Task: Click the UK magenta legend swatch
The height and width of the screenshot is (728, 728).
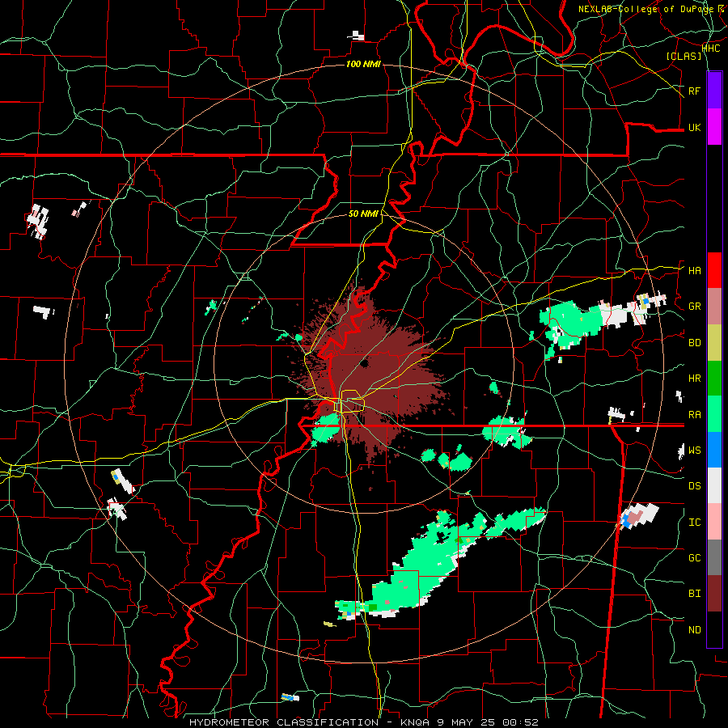Action: (714, 127)
